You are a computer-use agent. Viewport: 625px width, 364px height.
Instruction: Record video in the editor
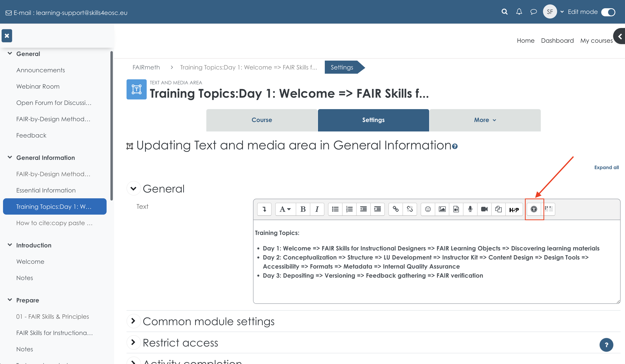pos(484,209)
